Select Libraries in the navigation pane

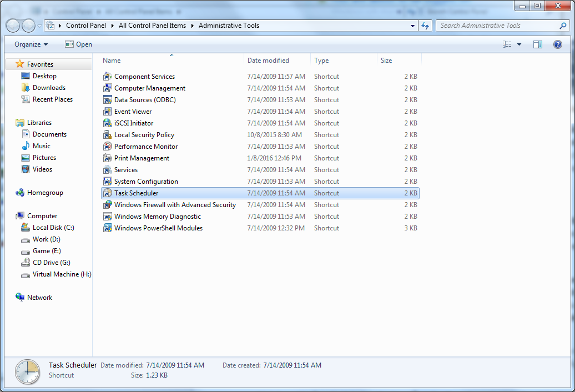pyautogui.click(x=39, y=123)
